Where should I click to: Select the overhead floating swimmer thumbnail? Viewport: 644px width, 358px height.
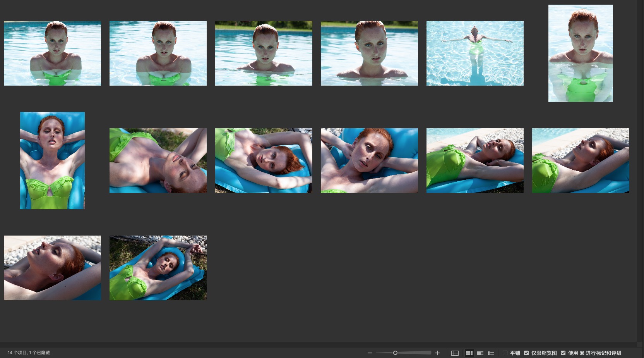(475, 53)
